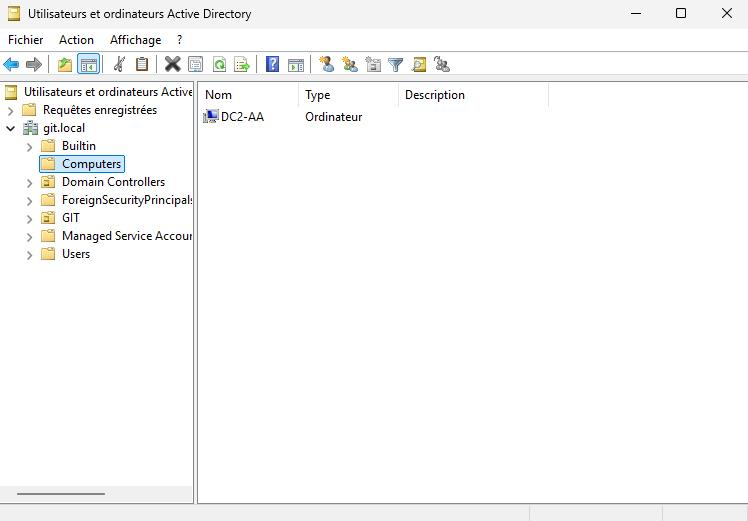The height and width of the screenshot is (521, 748).
Task: Select Managed Service Accounts folder
Action: coord(127,236)
